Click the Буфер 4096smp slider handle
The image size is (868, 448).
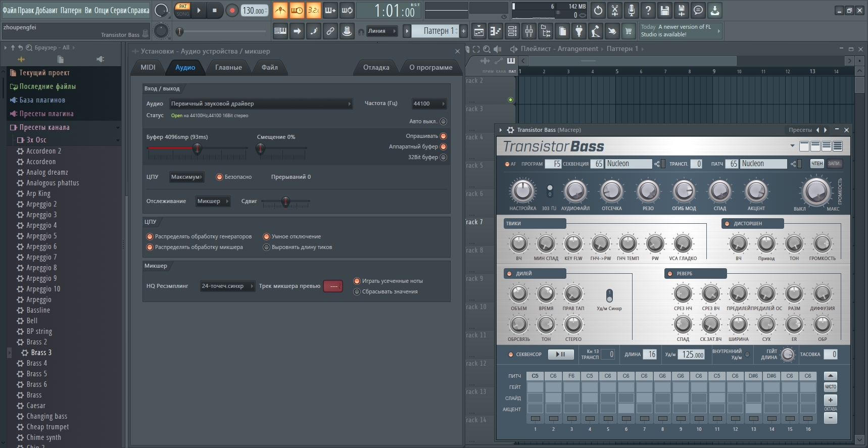click(197, 148)
